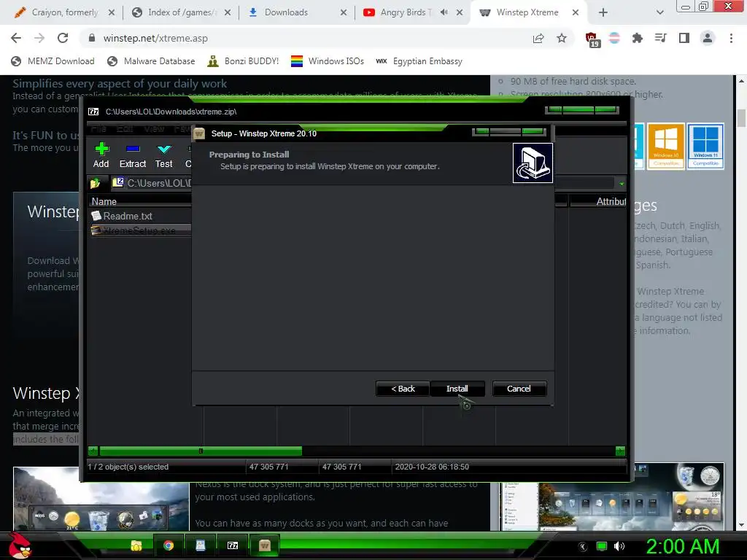Open the uBlock Origin extension icon

pos(592,39)
